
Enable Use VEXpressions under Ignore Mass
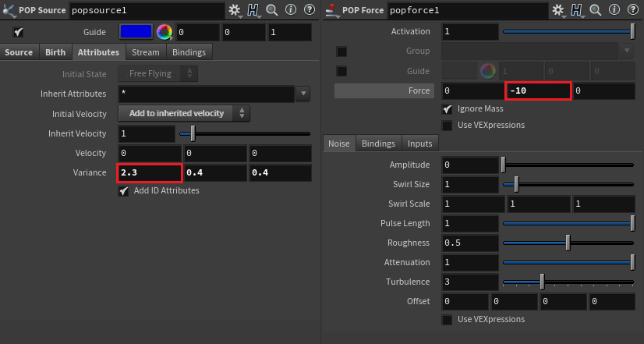[447, 126]
